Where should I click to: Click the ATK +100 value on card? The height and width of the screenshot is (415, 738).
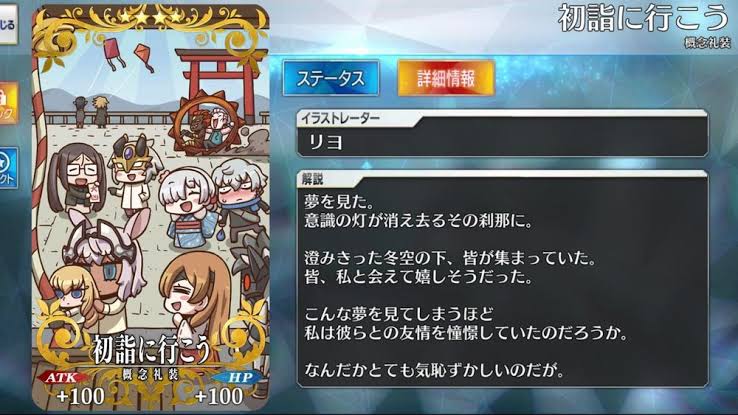coord(80,396)
